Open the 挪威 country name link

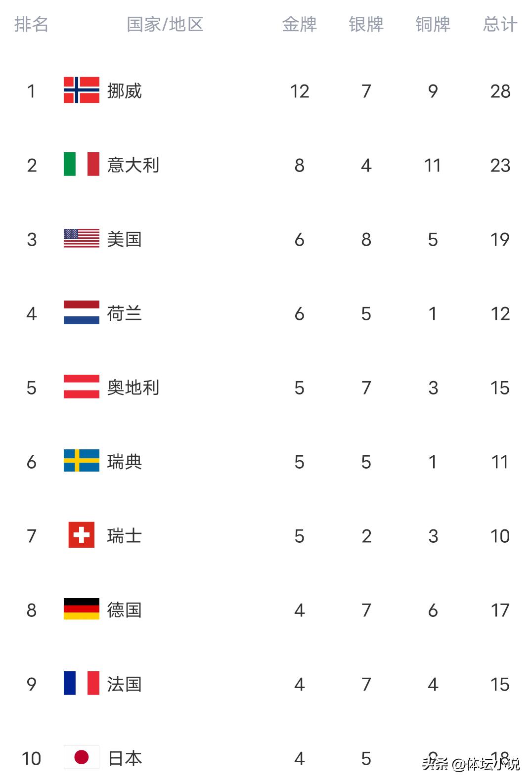(125, 91)
